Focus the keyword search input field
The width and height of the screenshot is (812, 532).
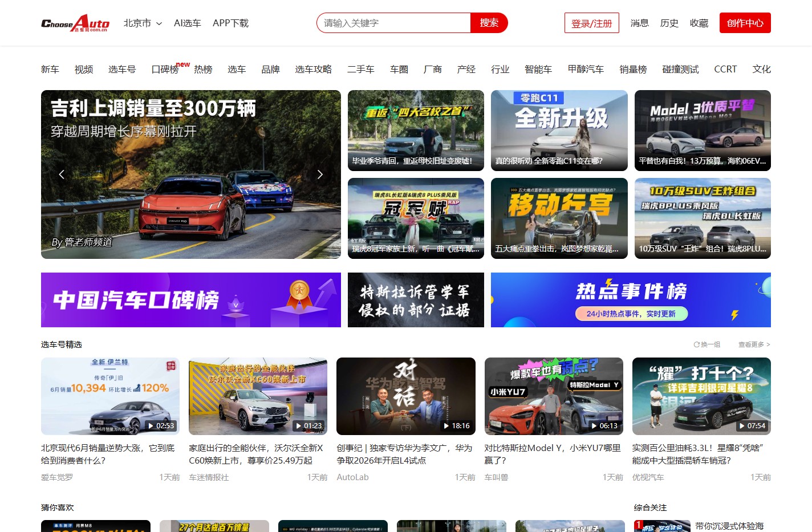point(393,23)
